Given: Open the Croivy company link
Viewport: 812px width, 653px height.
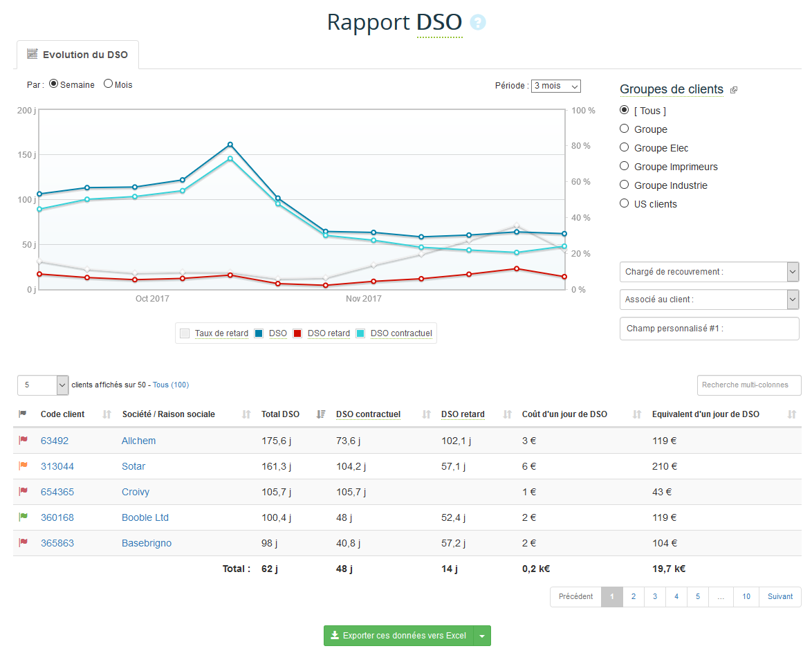Looking at the screenshot, I should point(136,491).
